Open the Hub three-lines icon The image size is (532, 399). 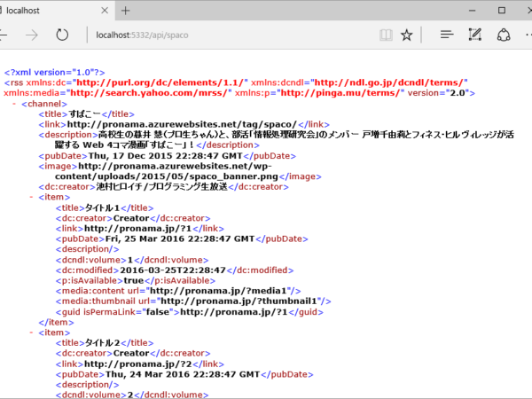click(447, 35)
